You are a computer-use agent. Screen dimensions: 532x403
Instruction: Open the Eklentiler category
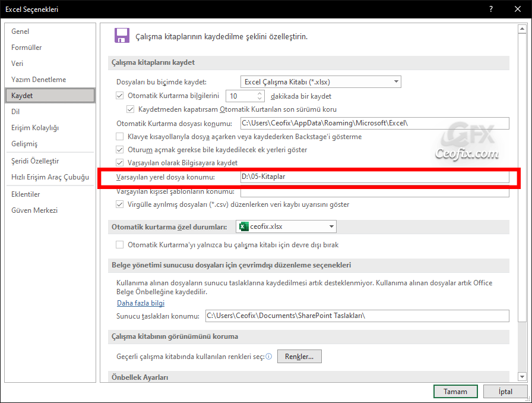click(x=50, y=194)
